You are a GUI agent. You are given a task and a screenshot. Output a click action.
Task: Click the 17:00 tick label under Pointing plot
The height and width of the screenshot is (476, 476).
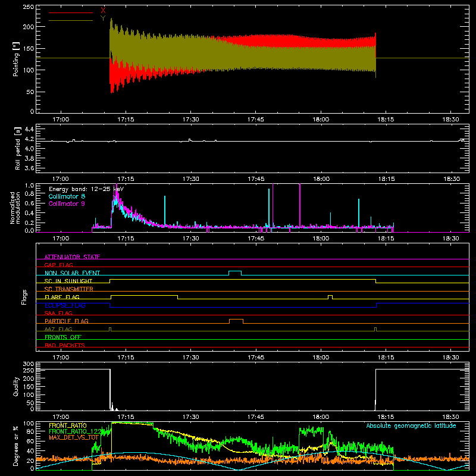click(61, 120)
